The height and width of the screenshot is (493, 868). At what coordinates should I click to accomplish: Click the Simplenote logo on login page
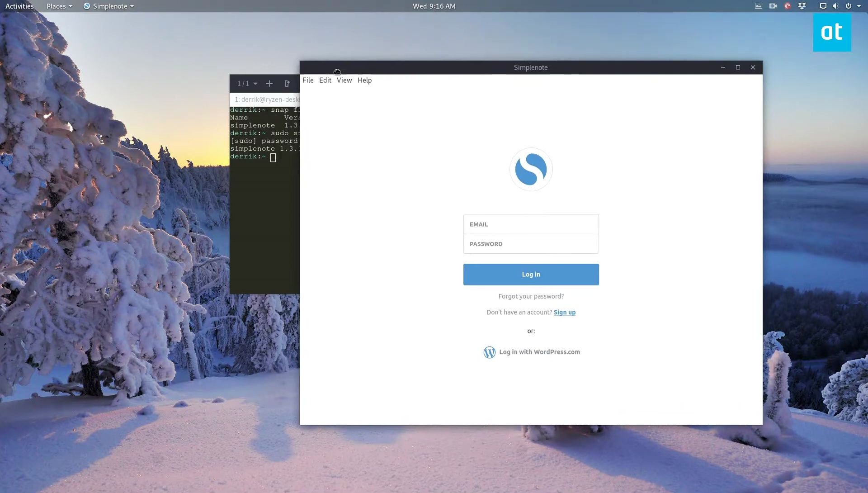click(531, 169)
